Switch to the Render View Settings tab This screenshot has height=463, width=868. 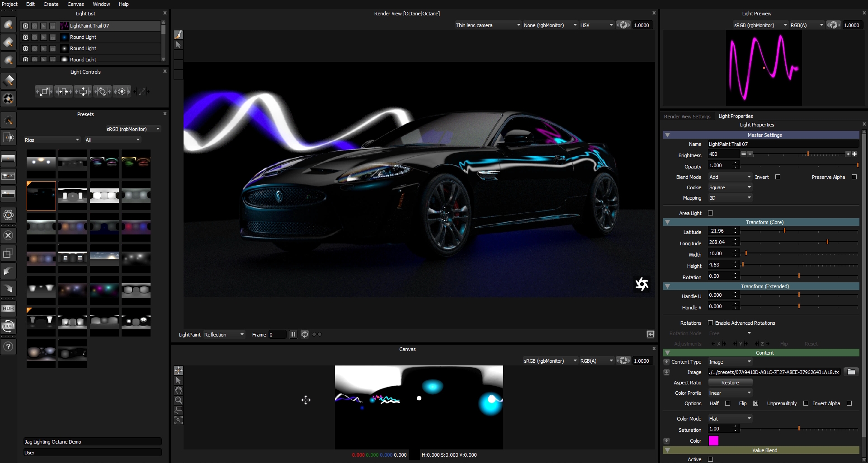pyautogui.click(x=687, y=116)
